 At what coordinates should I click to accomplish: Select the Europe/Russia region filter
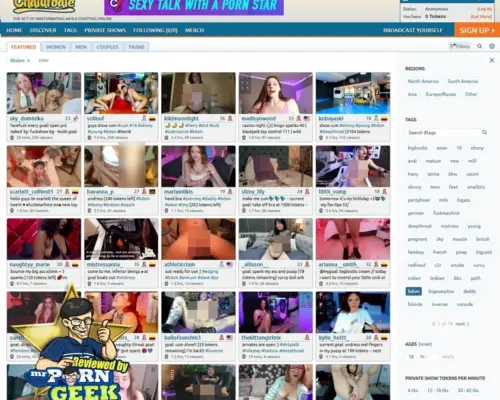pyautogui.click(x=441, y=94)
